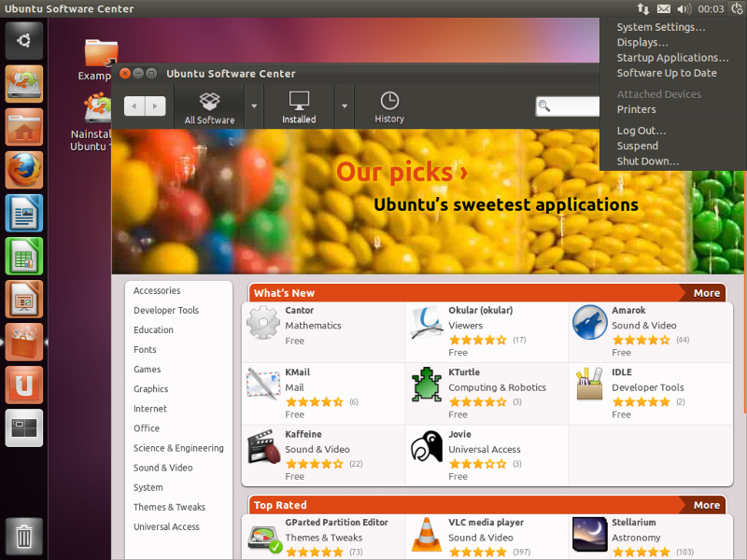Browse the Developer Tools category

point(166,310)
